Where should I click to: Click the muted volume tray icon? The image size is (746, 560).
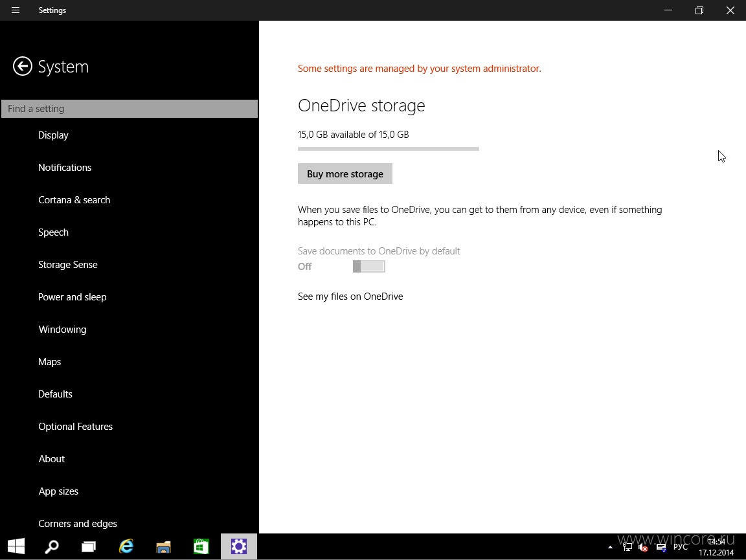[x=643, y=548]
